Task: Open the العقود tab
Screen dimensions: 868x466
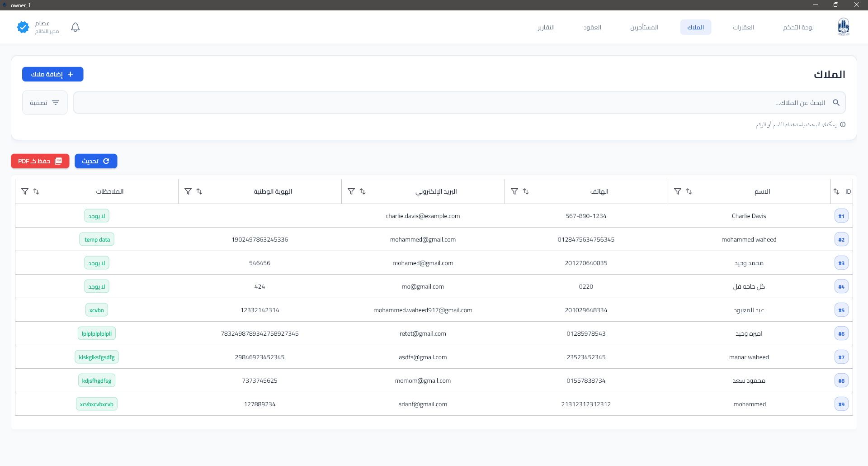Action: 592,27
